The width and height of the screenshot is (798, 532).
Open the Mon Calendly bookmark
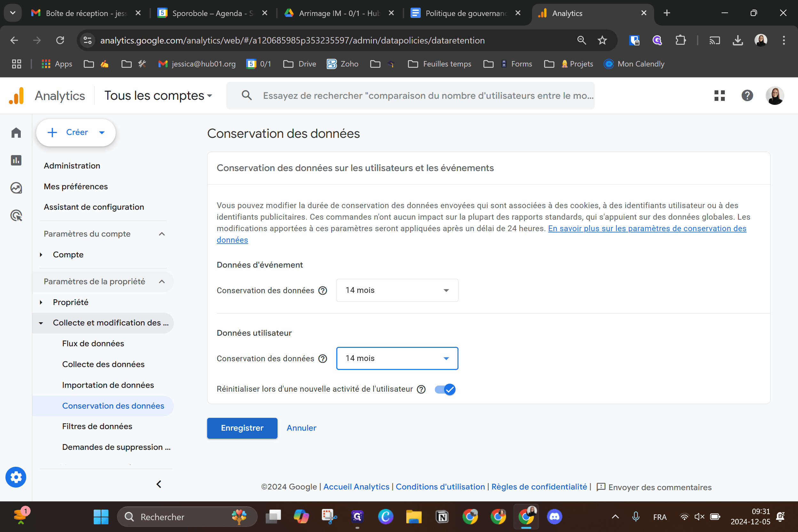(x=634, y=64)
